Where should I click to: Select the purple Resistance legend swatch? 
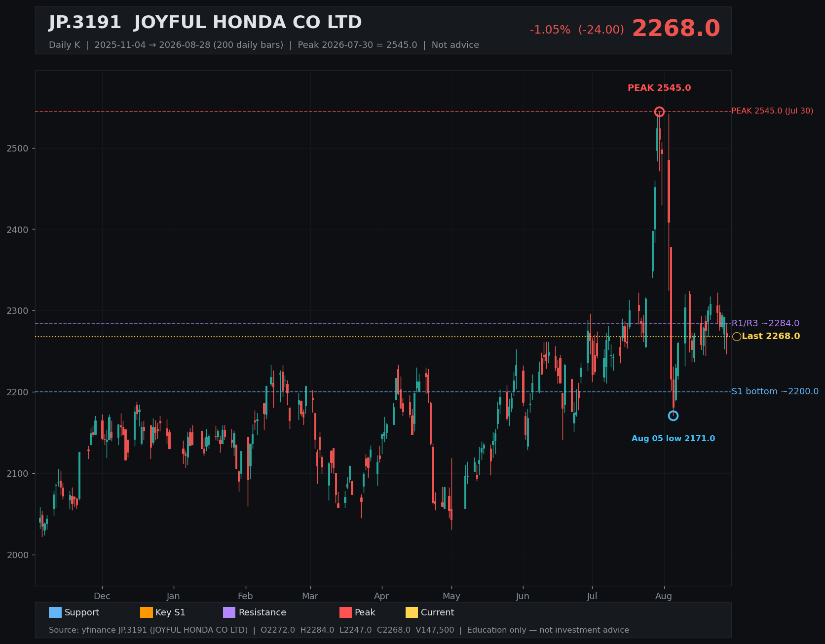[x=229, y=612]
